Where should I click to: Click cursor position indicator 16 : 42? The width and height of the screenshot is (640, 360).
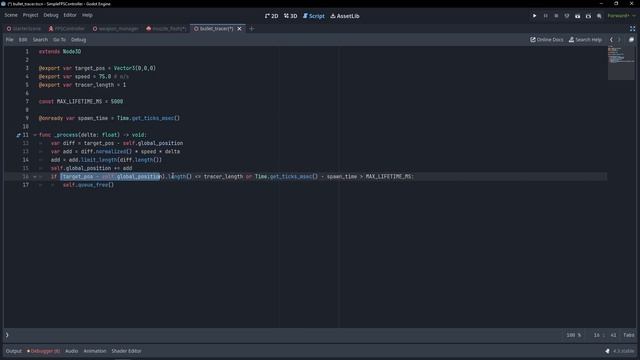pos(605,335)
